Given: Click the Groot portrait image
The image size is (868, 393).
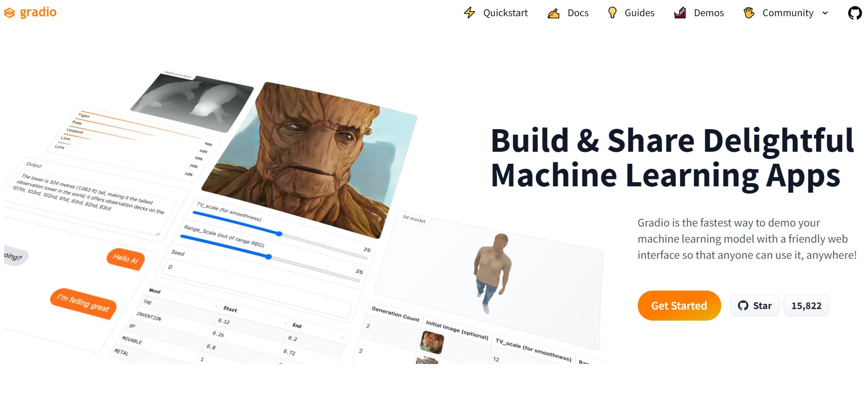Looking at the screenshot, I should coord(309,159).
